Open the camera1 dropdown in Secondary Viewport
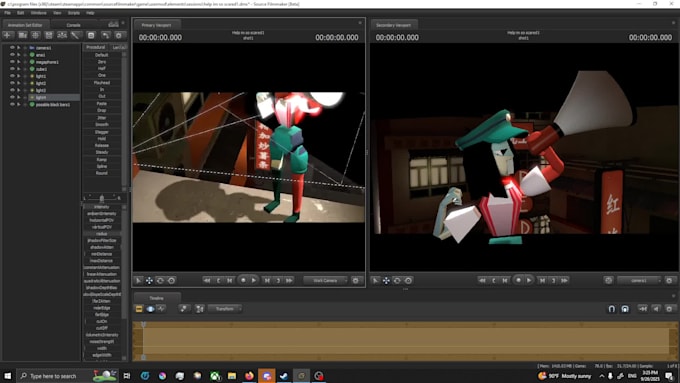 pyautogui.click(x=639, y=281)
